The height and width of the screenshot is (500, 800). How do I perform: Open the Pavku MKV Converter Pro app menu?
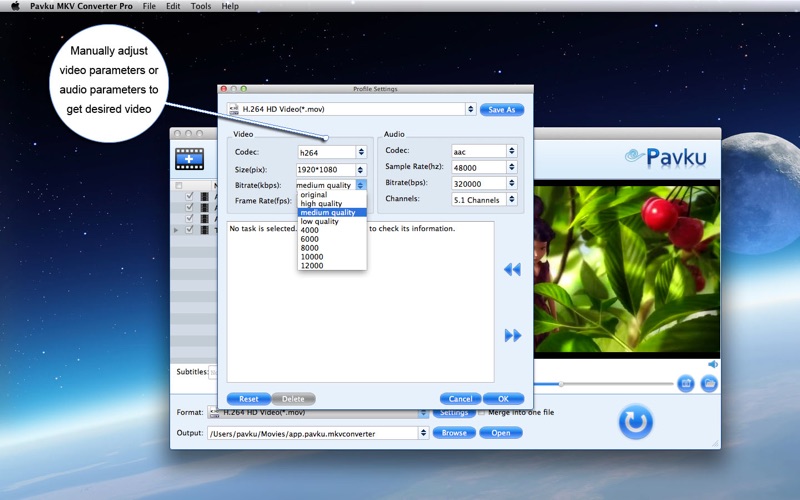[81, 6]
